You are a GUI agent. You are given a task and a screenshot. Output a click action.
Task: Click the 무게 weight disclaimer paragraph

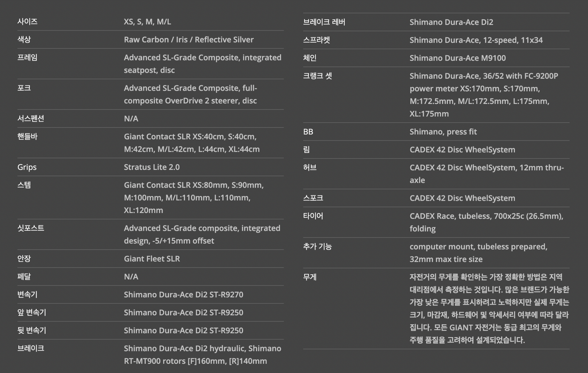coord(489,308)
